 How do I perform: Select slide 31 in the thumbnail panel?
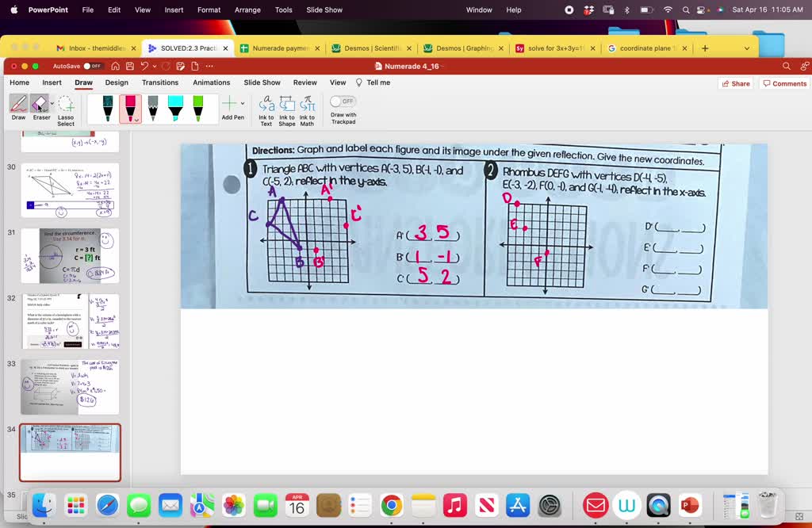click(x=70, y=254)
